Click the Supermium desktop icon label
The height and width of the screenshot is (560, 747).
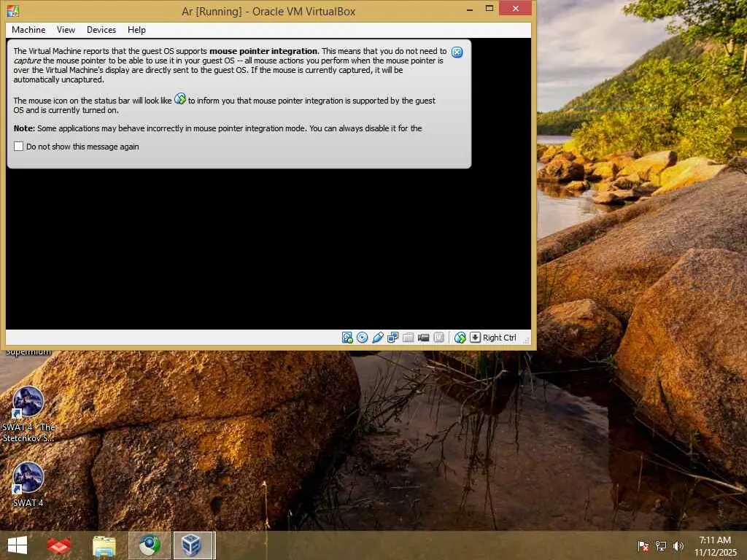pos(28,352)
